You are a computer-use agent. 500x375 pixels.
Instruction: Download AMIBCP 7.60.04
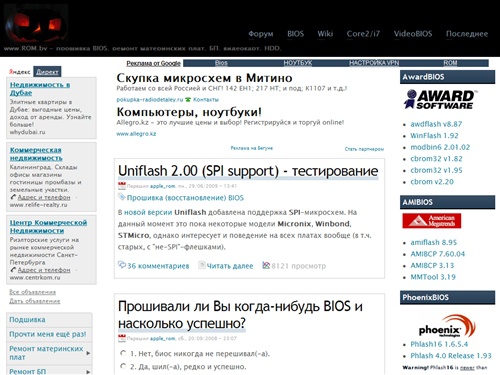click(438, 254)
